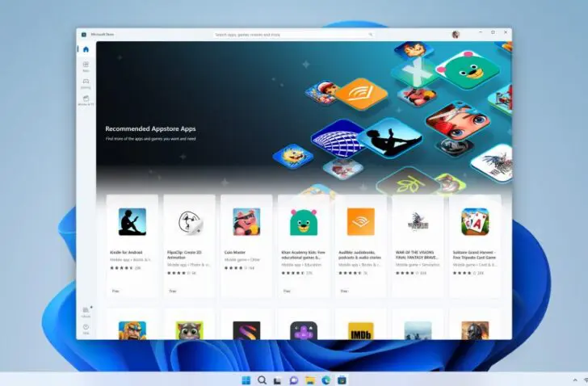Open Help in the sidebar
Screen dimensions: 588x386
(86, 329)
